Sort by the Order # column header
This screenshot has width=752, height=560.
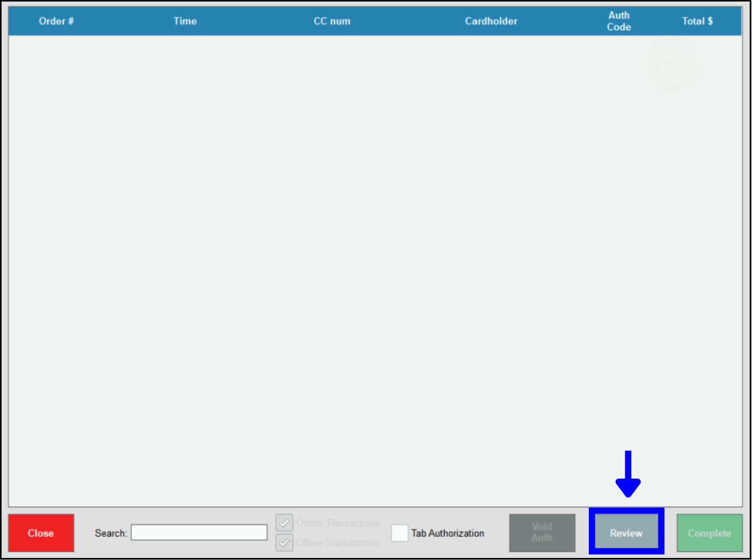56,21
